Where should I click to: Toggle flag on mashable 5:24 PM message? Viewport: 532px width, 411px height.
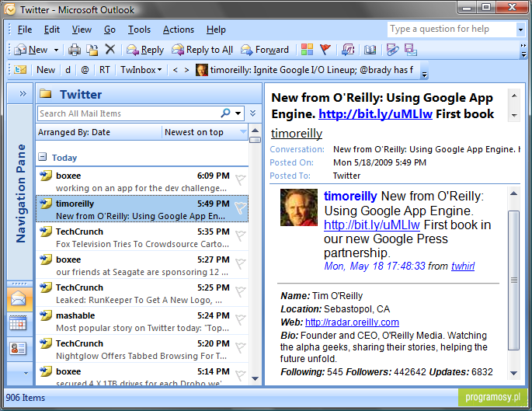241,319
